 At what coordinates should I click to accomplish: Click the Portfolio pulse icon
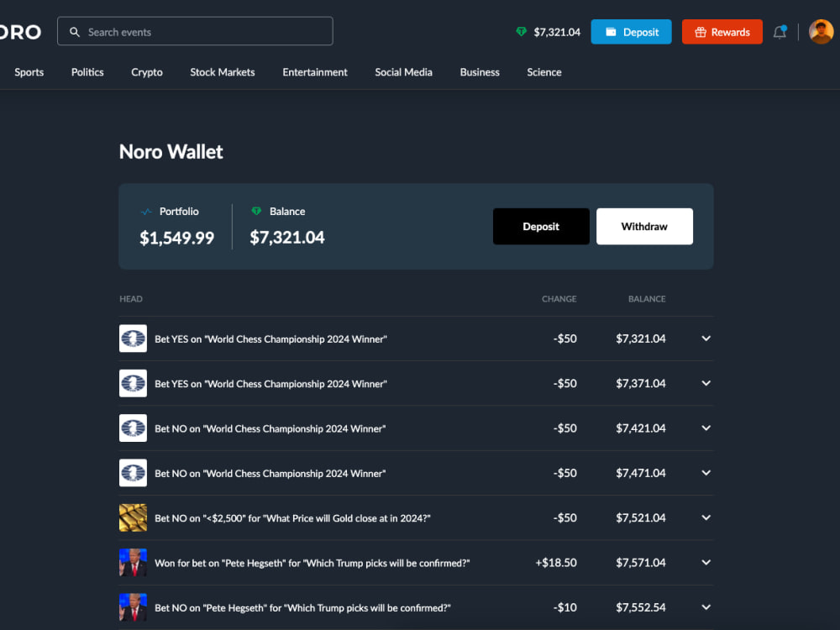[x=145, y=212]
